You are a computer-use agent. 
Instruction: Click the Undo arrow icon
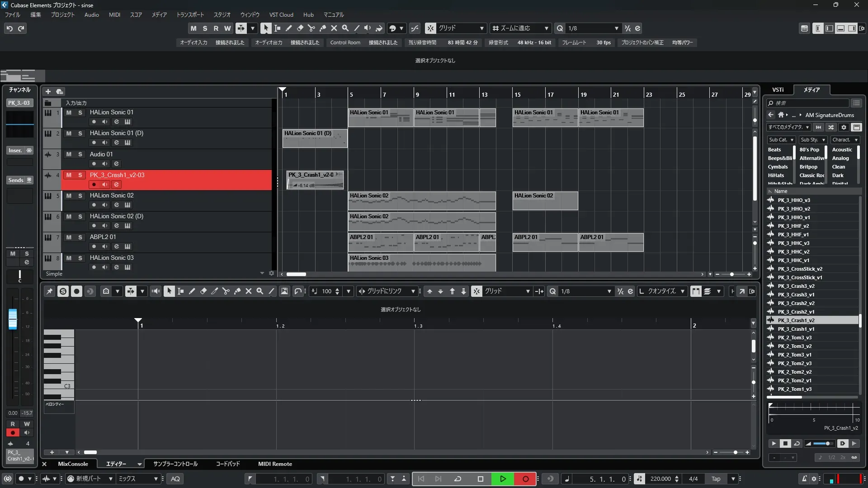pyautogui.click(x=9, y=28)
